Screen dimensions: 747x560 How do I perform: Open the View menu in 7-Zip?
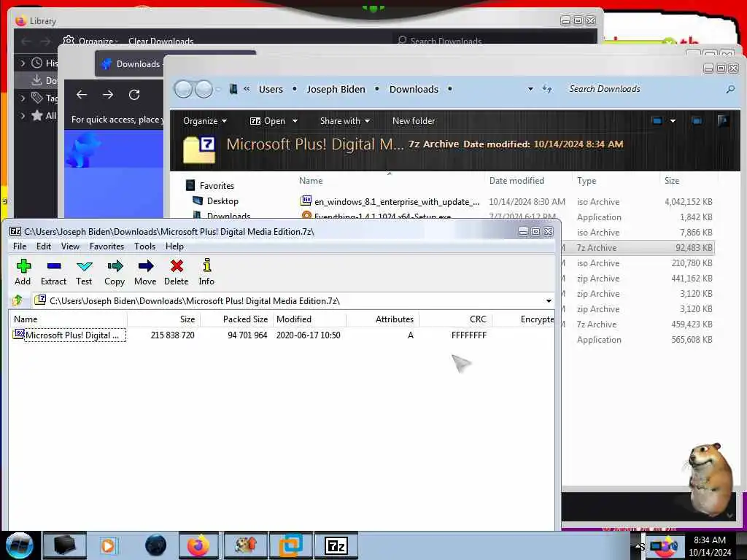(70, 246)
